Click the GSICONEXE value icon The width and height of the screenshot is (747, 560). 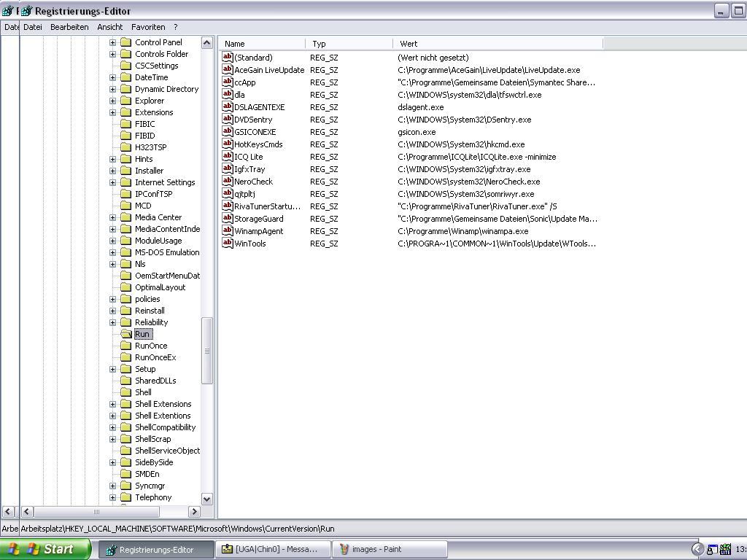point(228,131)
